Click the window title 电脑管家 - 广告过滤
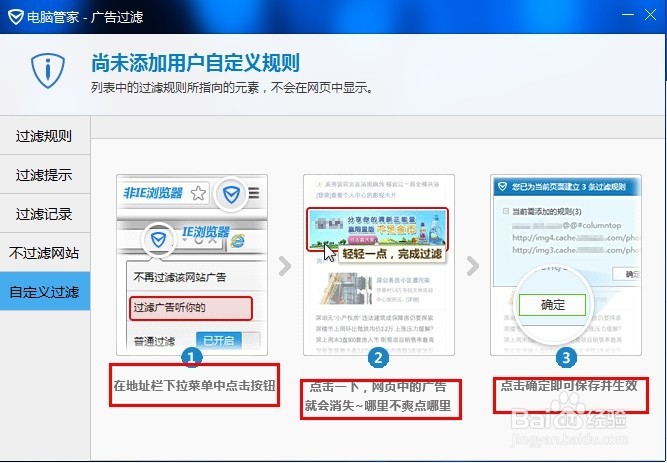The height and width of the screenshot is (463, 667). tap(85, 17)
